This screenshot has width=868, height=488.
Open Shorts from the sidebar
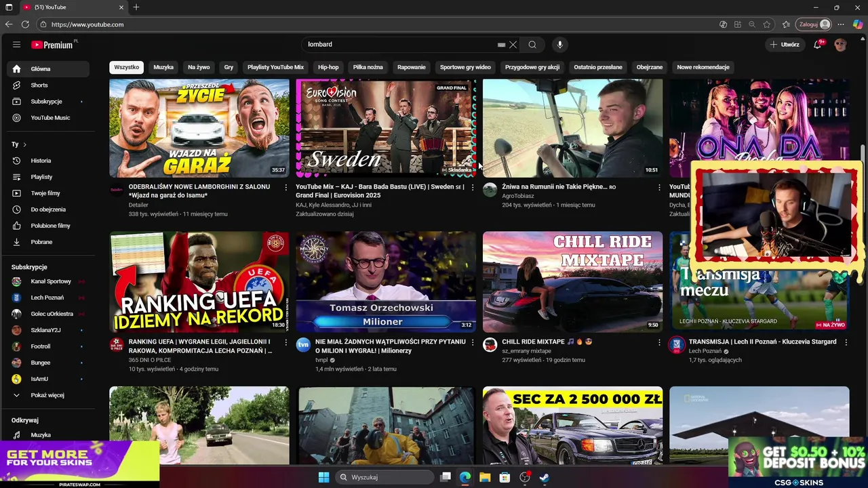pyautogui.click(x=47, y=85)
